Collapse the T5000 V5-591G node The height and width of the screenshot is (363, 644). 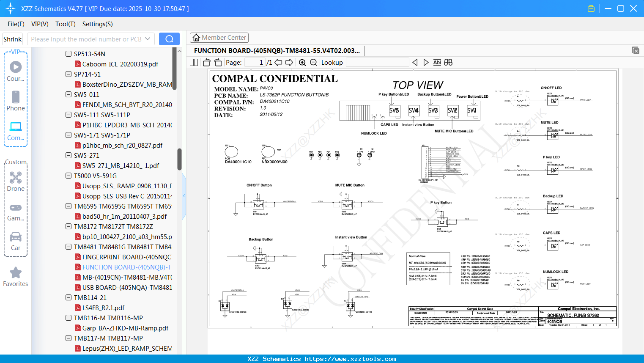click(x=69, y=176)
